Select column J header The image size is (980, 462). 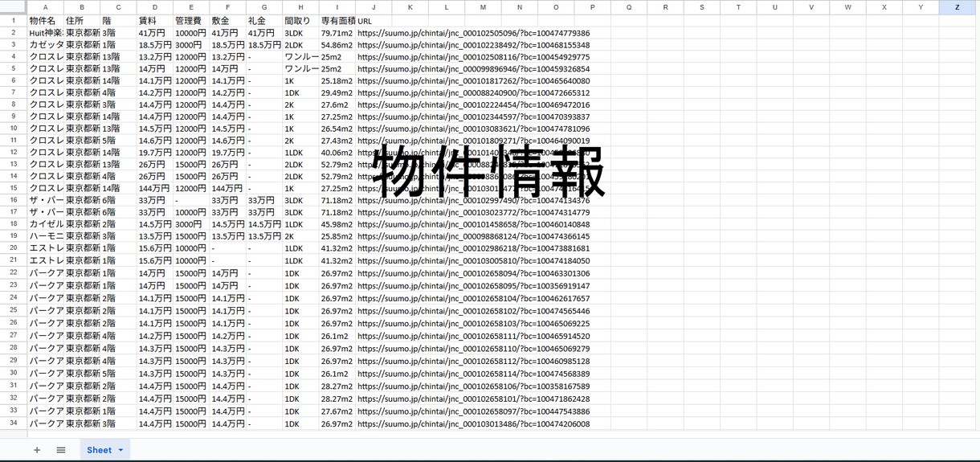(374, 7)
